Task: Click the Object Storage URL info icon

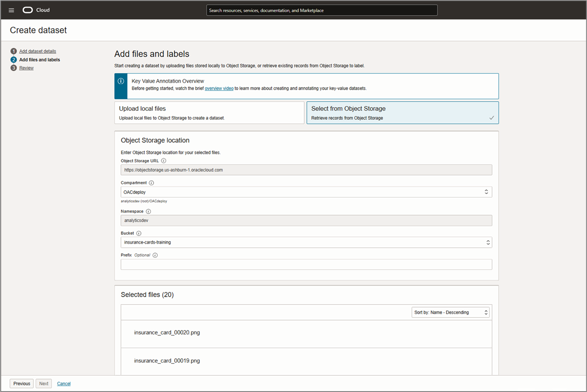Action: 163,160
